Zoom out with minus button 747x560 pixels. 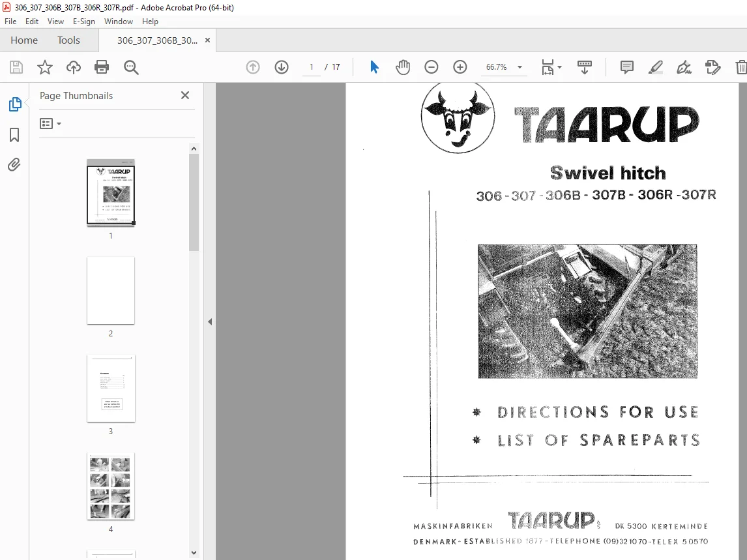431,67
